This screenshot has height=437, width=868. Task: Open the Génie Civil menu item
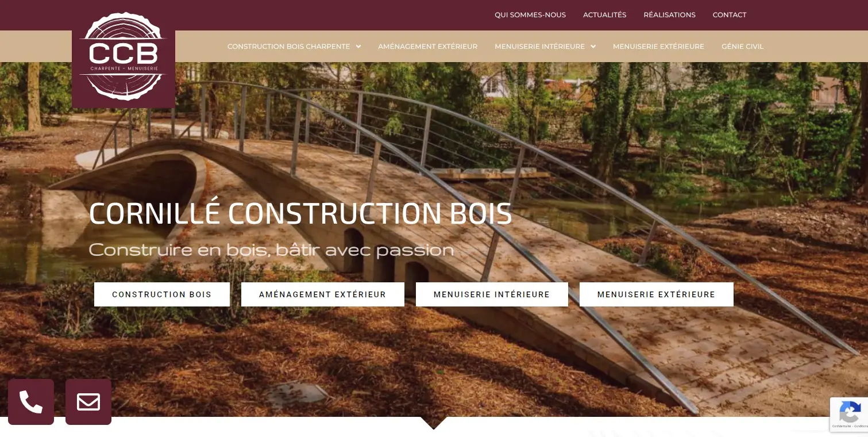point(743,47)
